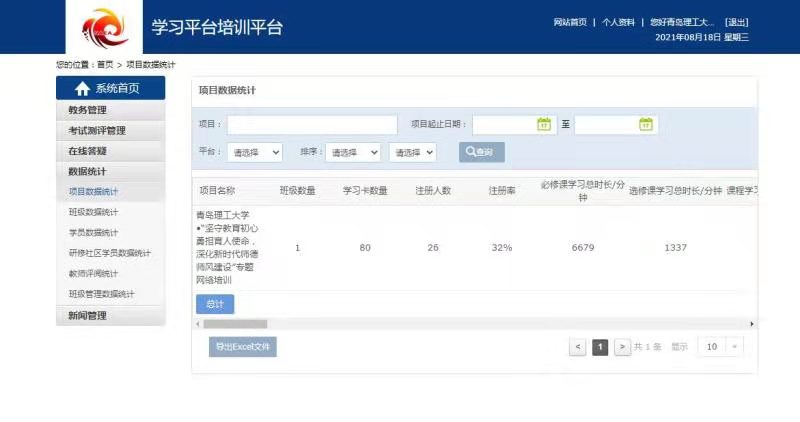Go to the next page arrow

[x=622, y=347]
